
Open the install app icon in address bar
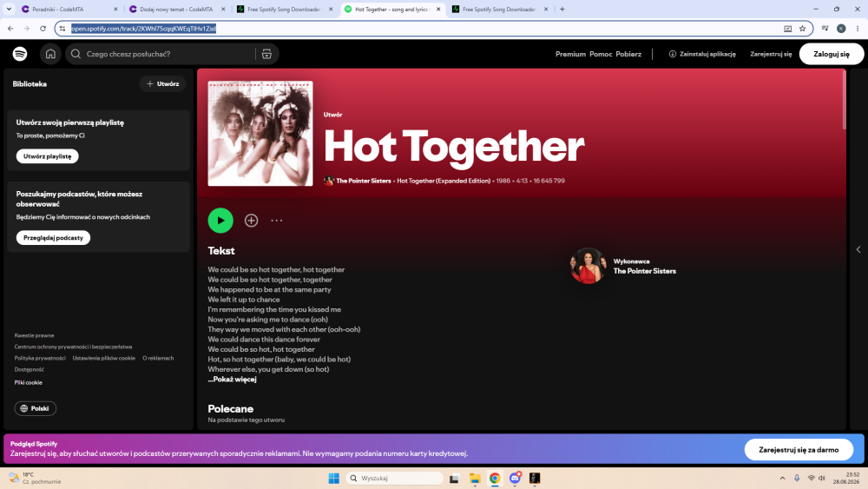coord(788,29)
